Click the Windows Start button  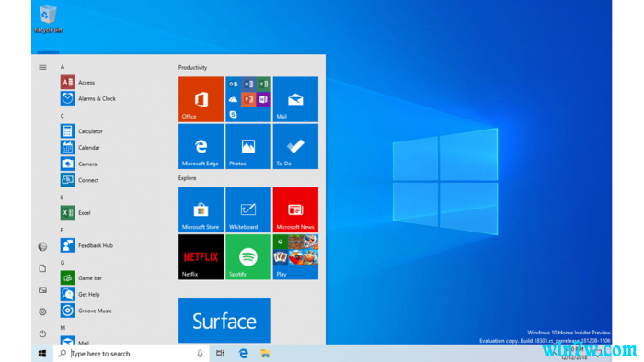tap(42, 354)
